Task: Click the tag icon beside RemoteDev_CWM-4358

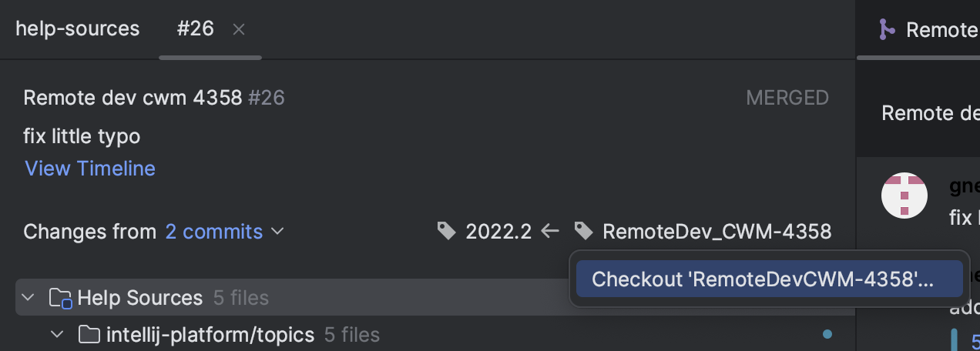Action: click(x=584, y=231)
